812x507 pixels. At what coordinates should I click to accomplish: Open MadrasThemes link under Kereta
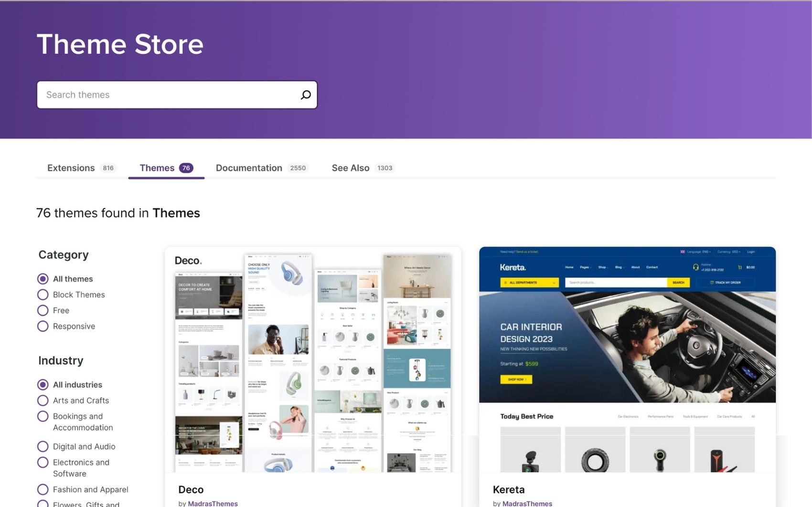click(x=527, y=503)
